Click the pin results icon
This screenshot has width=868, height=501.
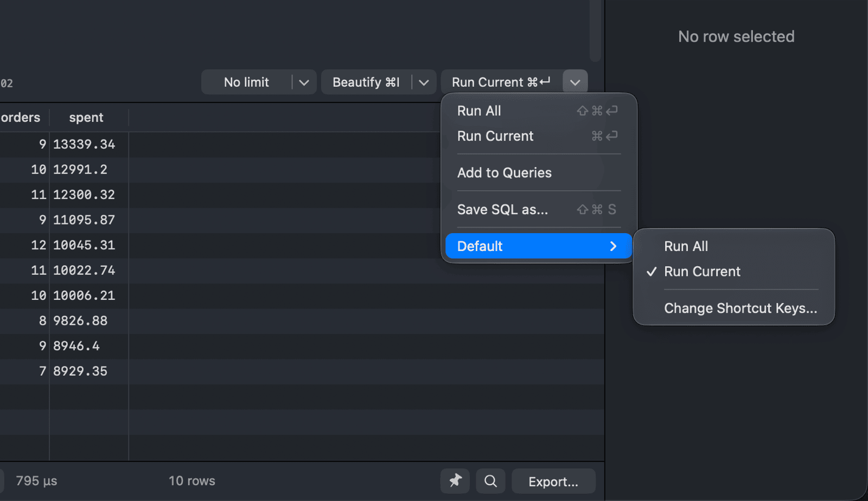[x=455, y=481]
